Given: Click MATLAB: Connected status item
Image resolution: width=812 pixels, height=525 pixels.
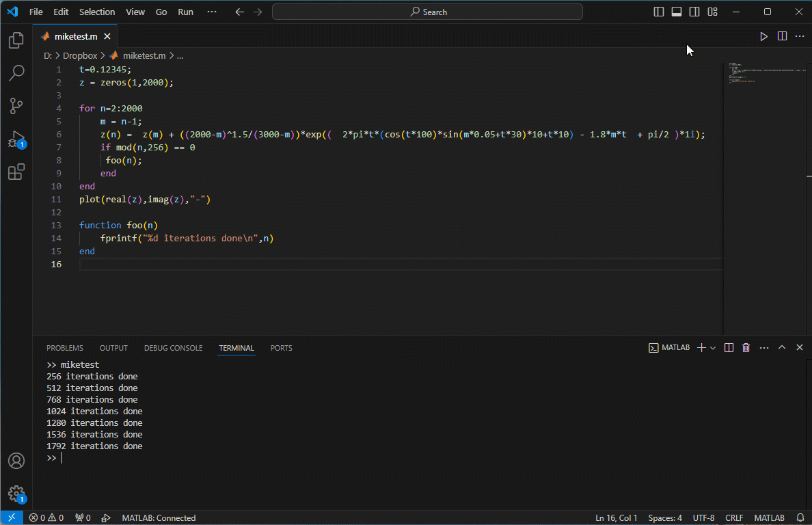Looking at the screenshot, I should [x=159, y=517].
